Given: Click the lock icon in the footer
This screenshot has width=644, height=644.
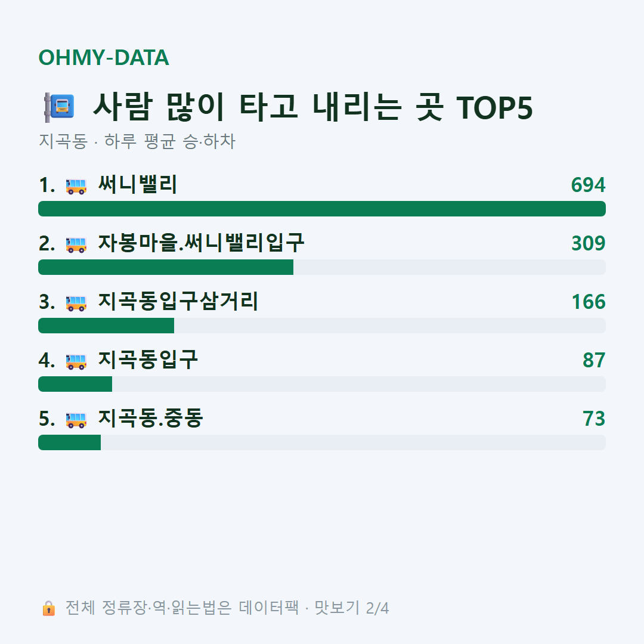Looking at the screenshot, I should [x=48, y=608].
